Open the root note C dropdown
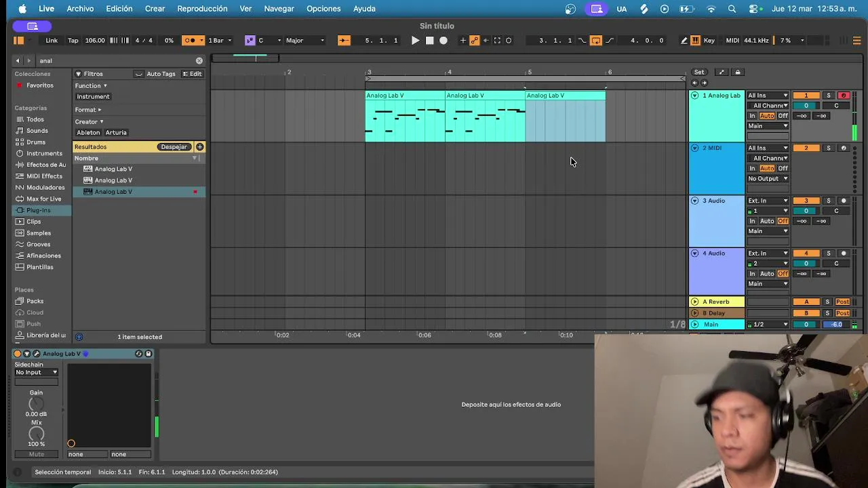Screen dimensions: 868x488 (269, 41)
